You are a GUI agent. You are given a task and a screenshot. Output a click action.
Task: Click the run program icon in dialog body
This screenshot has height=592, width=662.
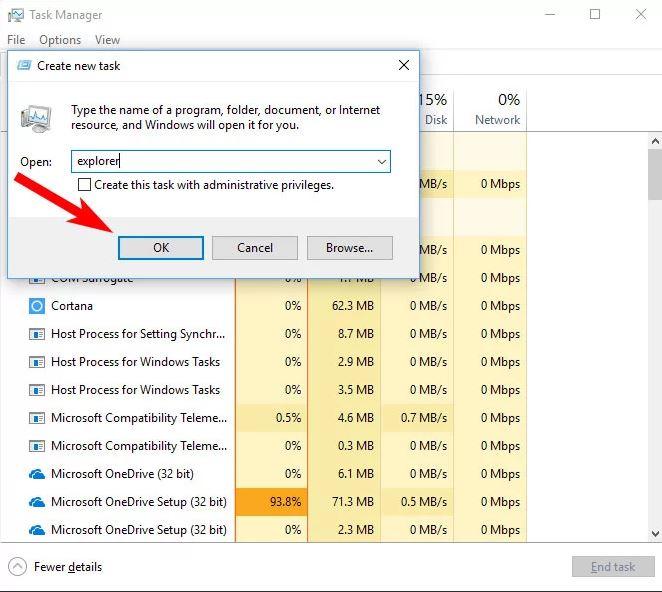37,119
